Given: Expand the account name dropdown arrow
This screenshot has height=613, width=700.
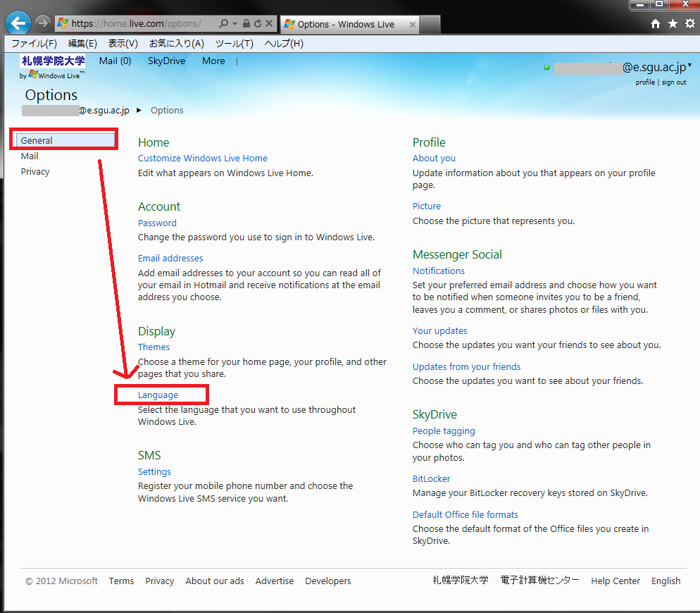Looking at the screenshot, I should click(689, 66).
